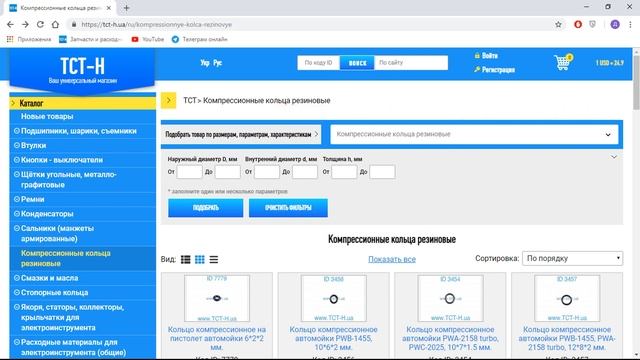This screenshot has width=640, height=360.
Task: Open 'Кольцо компрессионное автомойки PWB-1455, 10*6*2 мм' link
Action: (333, 338)
